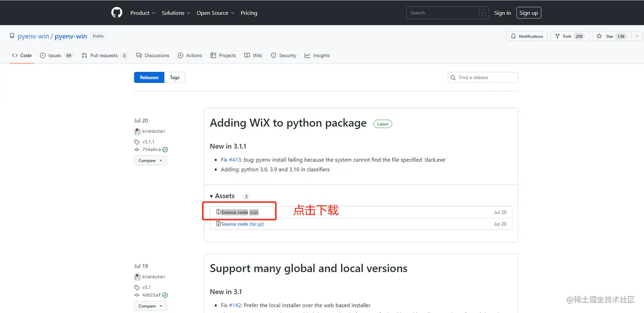Open the pyenv-win owner link
This screenshot has height=313, width=644.
(x=33, y=36)
